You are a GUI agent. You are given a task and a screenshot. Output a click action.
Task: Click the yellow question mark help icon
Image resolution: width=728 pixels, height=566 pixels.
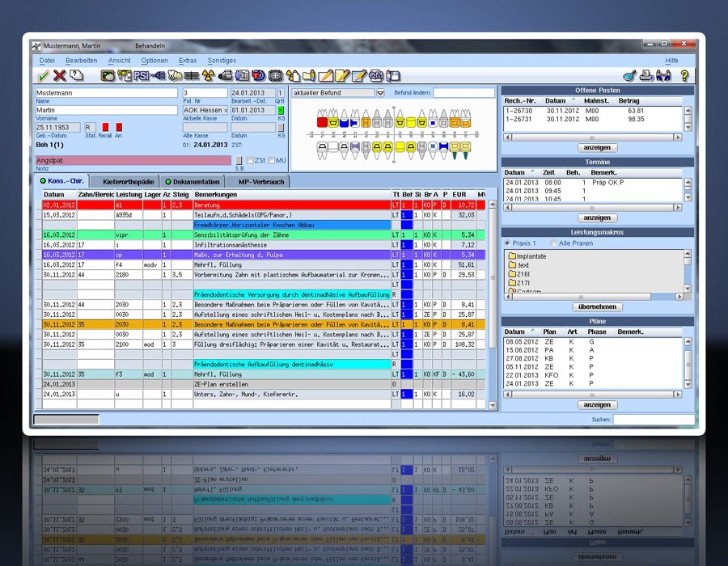click(x=684, y=76)
